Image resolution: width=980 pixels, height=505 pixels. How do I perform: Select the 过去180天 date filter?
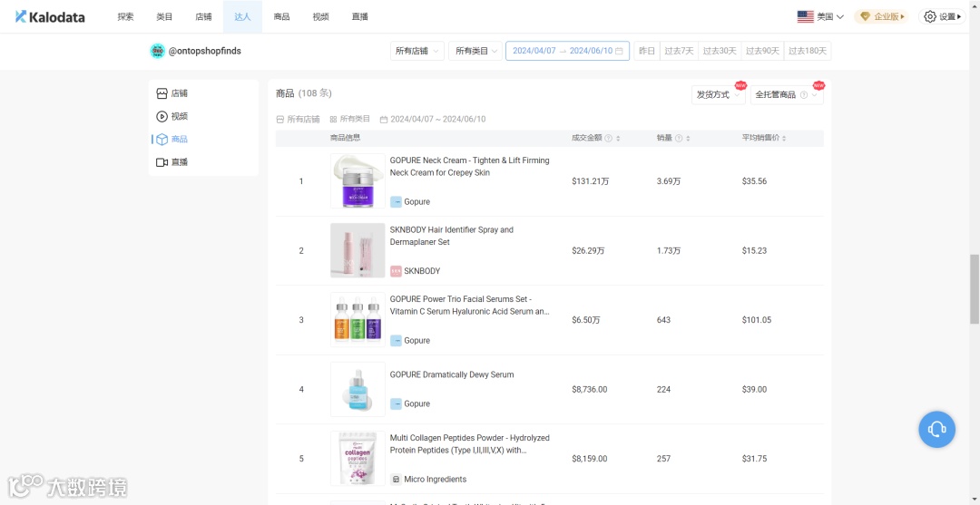tap(808, 51)
